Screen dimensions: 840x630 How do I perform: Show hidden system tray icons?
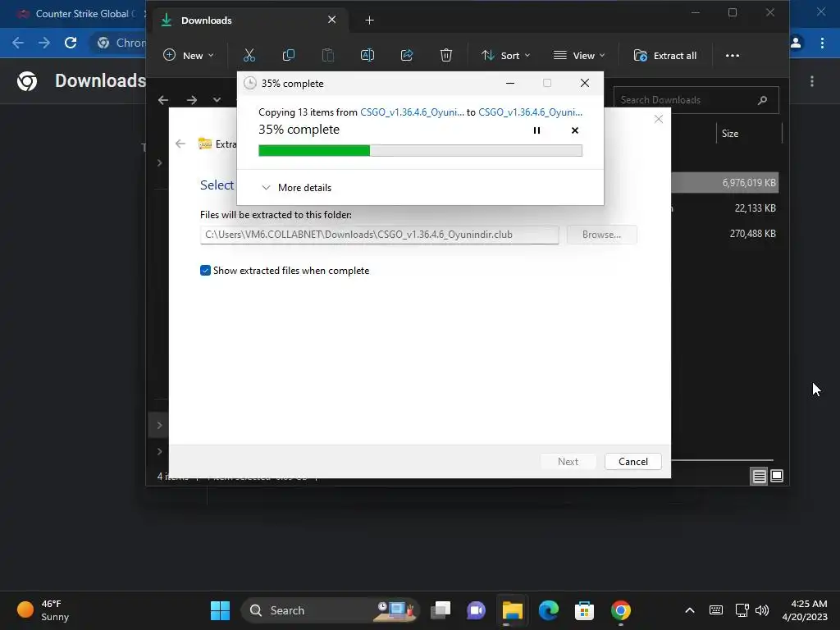coord(690,610)
